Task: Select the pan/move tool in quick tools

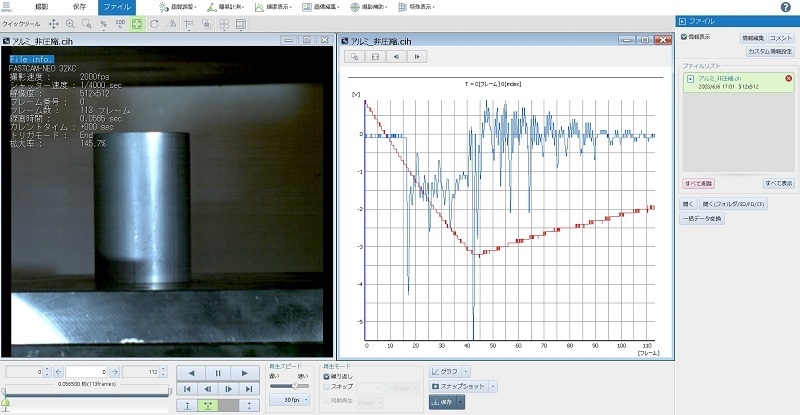Action: click(x=53, y=23)
